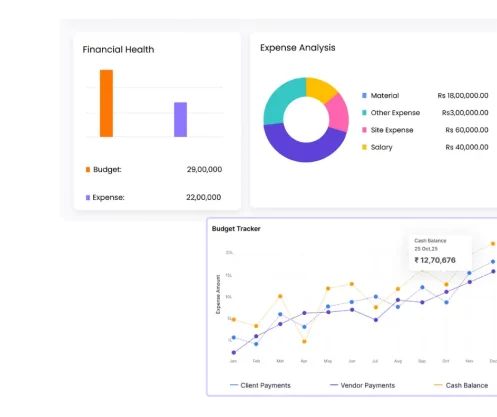The height and width of the screenshot is (417, 497).
Task: Click the orange Cash Balance point for Oct
Action: coord(446,284)
